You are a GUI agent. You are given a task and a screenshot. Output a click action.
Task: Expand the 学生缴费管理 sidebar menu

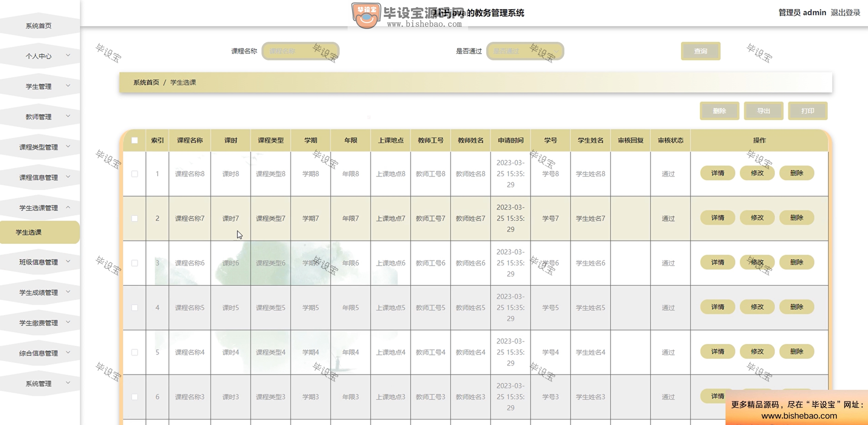coord(40,323)
